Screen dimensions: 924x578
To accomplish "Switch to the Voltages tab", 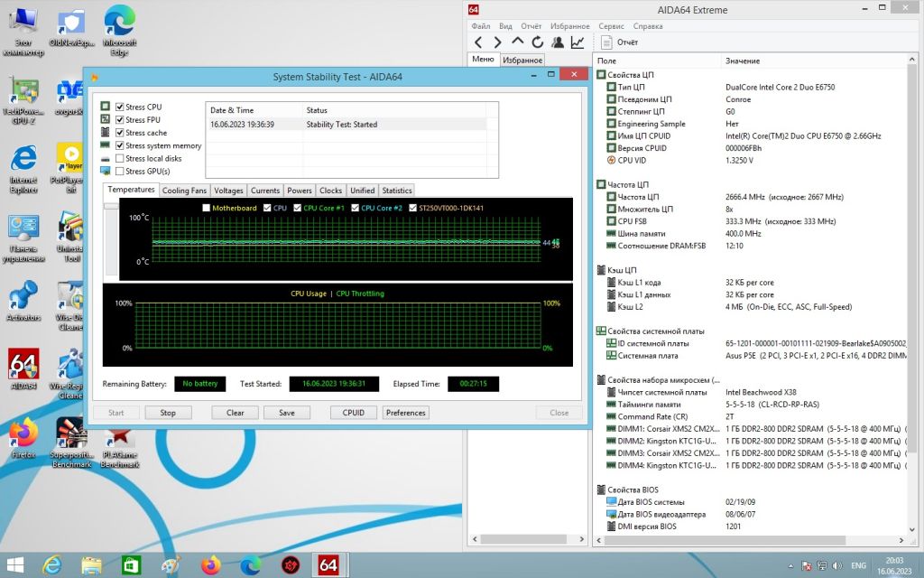I will [228, 191].
